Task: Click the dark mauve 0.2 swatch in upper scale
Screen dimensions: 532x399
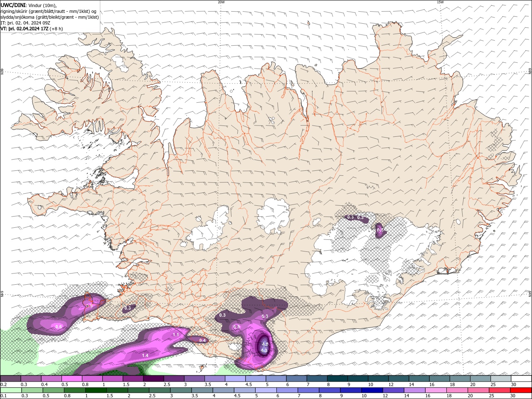Action: pos(11,379)
